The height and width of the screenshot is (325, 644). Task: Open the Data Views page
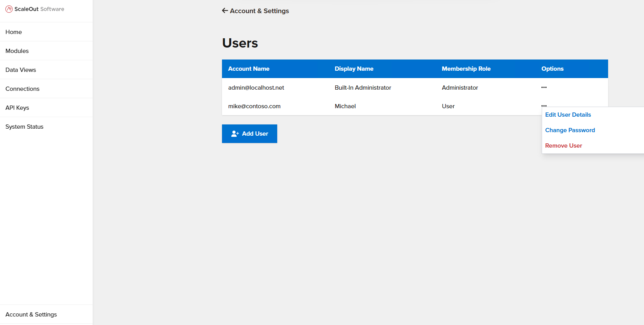(x=20, y=70)
